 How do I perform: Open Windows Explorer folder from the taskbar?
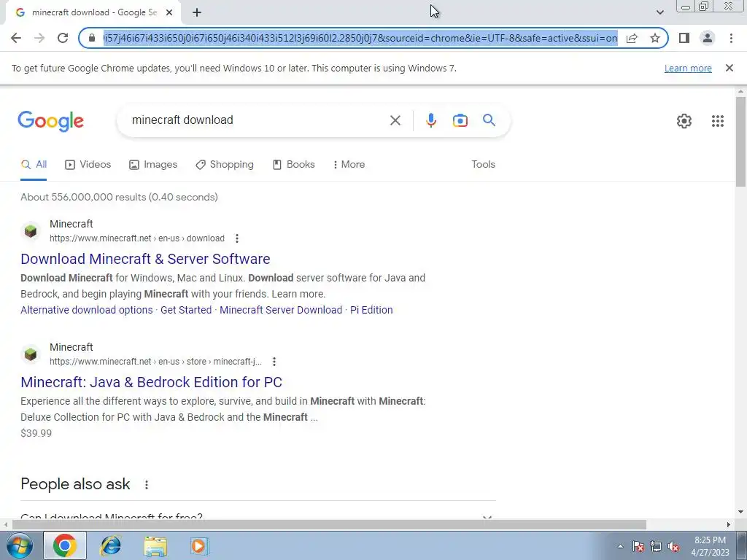click(155, 545)
